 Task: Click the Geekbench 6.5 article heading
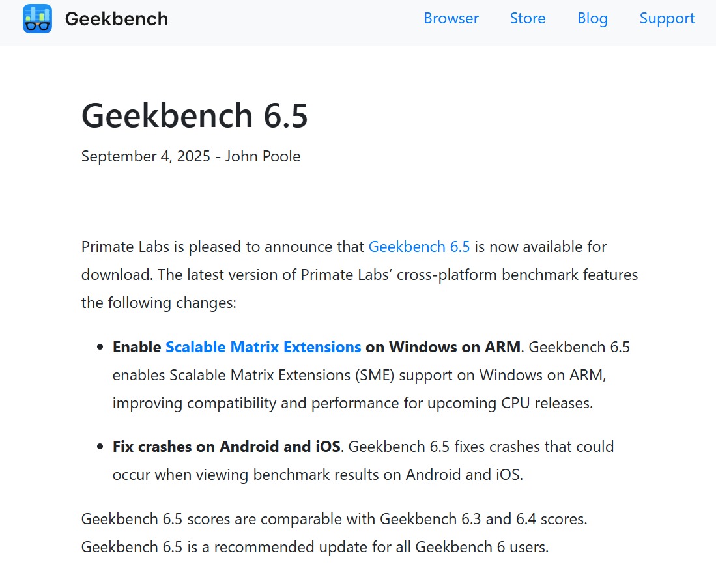195,115
